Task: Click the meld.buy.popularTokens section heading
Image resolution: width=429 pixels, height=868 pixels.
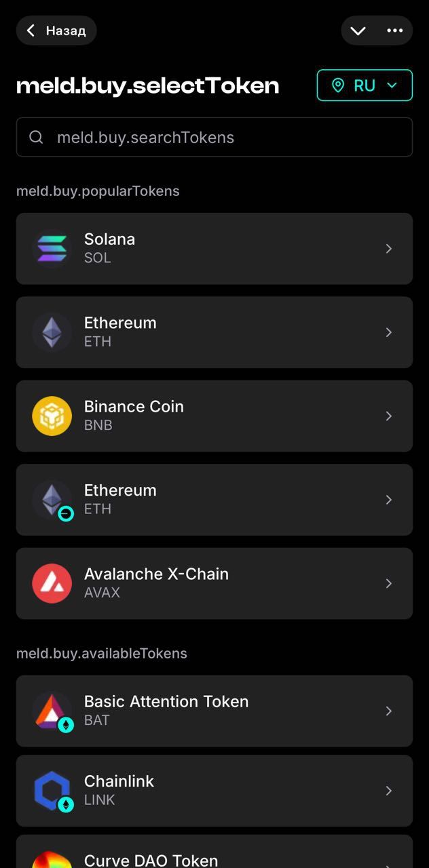Action: point(98,191)
